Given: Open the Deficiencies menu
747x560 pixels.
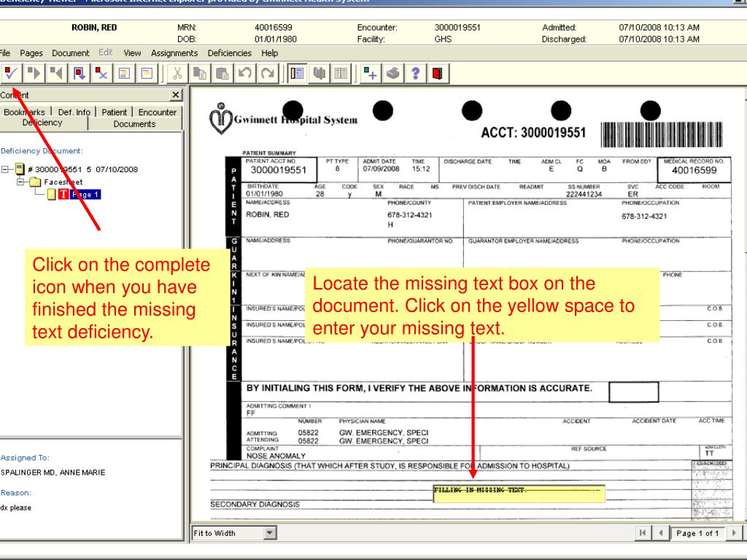Looking at the screenshot, I should point(230,52).
